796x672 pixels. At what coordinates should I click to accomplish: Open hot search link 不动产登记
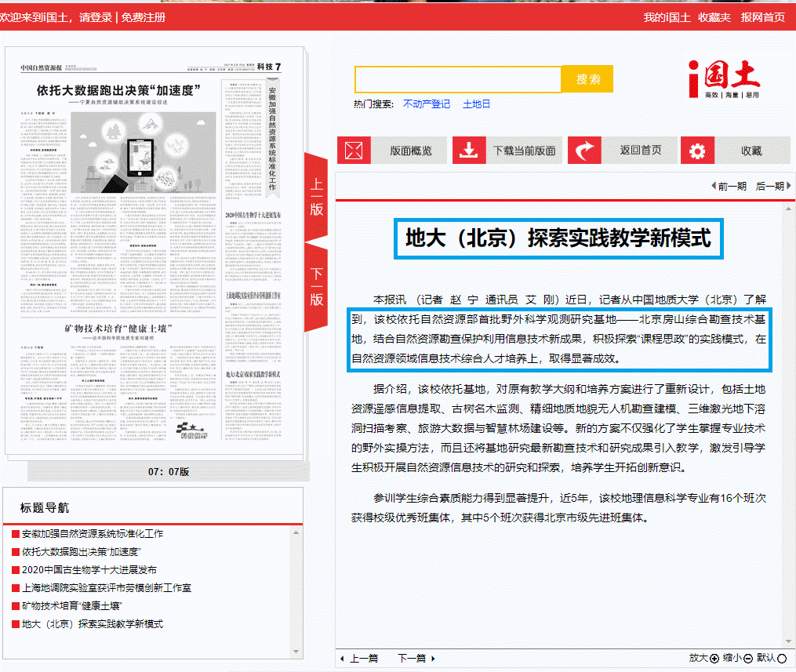[x=427, y=104]
